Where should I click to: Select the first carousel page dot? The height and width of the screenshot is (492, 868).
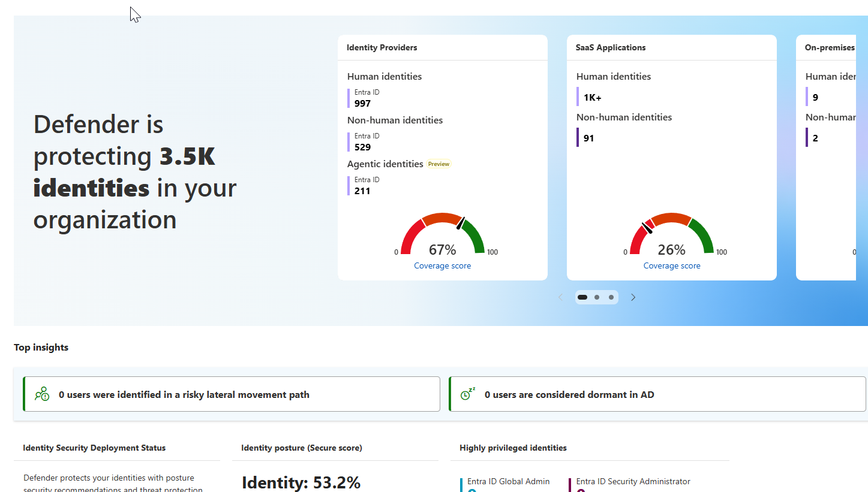tap(582, 297)
